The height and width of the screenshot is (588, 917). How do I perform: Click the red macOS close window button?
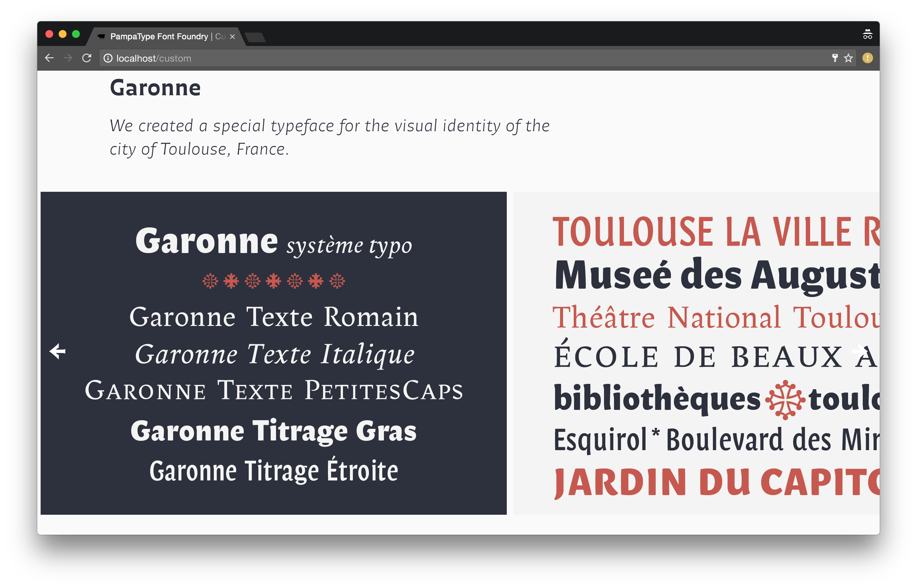49,34
